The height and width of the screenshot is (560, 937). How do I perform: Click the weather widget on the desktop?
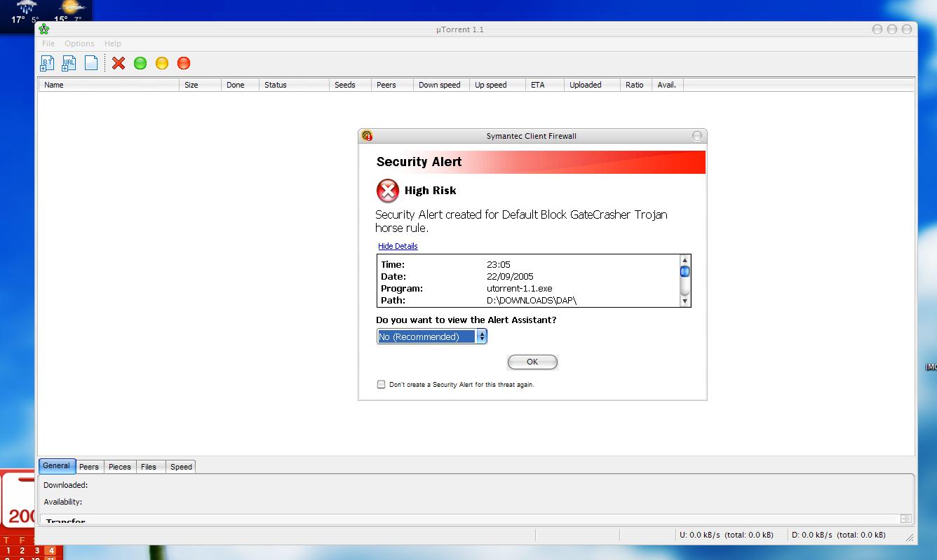[x=46, y=14]
